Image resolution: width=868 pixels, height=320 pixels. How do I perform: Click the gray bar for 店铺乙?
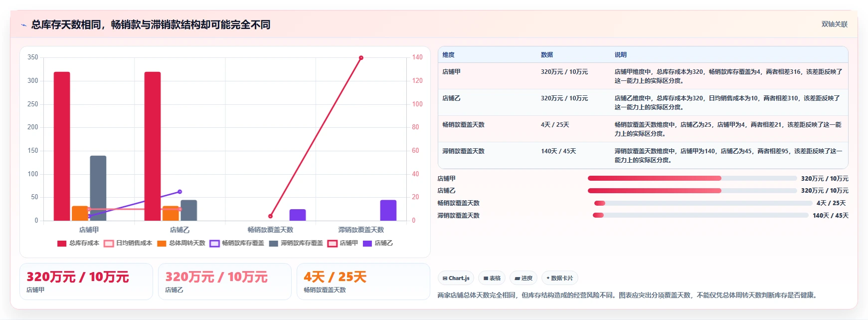(x=189, y=210)
